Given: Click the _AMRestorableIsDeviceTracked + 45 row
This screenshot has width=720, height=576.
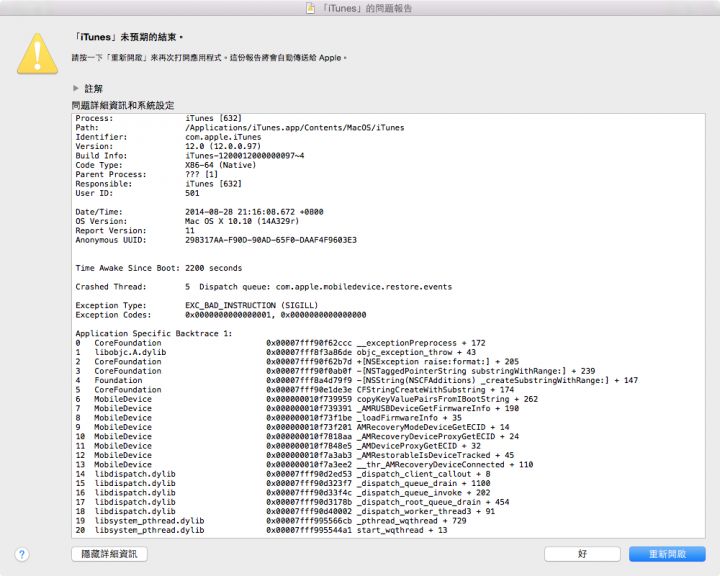Looking at the screenshot, I should 295,455.
